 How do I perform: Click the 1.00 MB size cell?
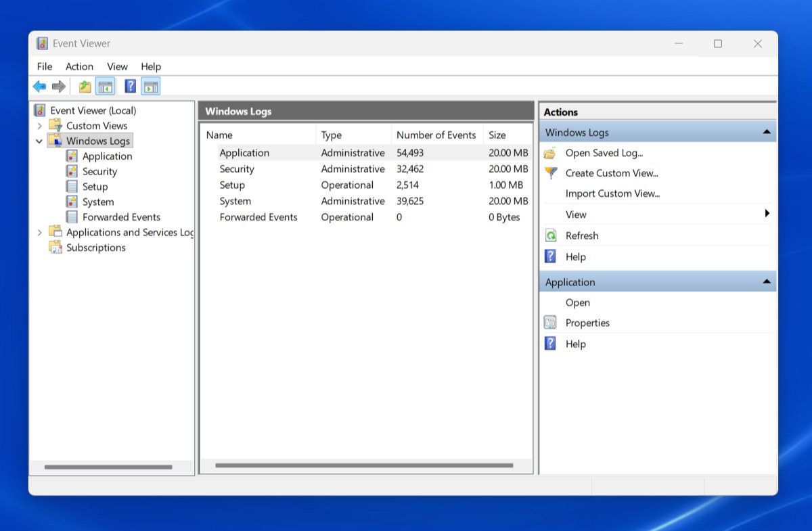(x=505, y=185)
